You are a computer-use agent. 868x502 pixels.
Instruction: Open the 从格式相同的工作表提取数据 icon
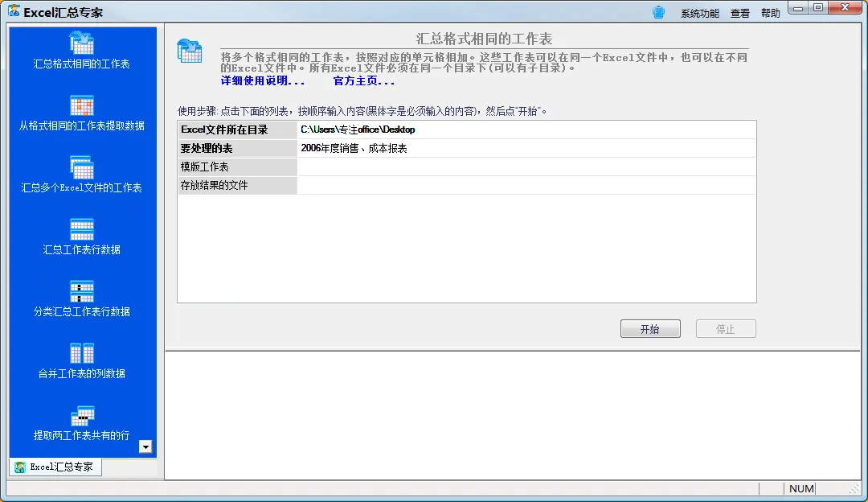pyautogui.click(x=81, y=105)
